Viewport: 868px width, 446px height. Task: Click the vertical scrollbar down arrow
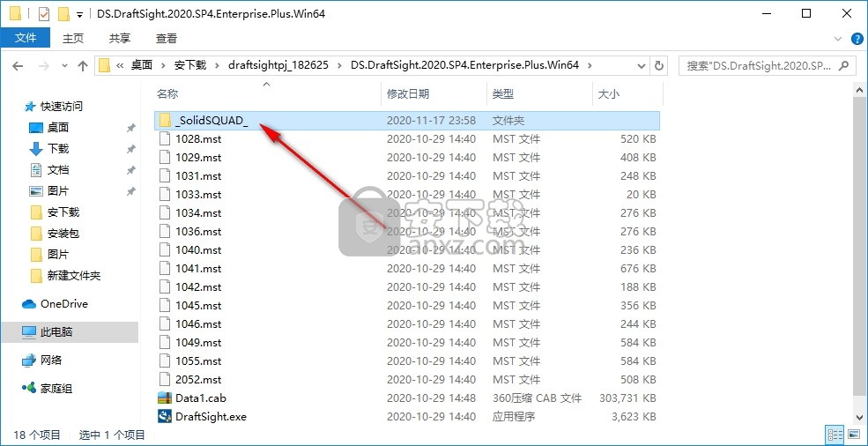(860, 419)
